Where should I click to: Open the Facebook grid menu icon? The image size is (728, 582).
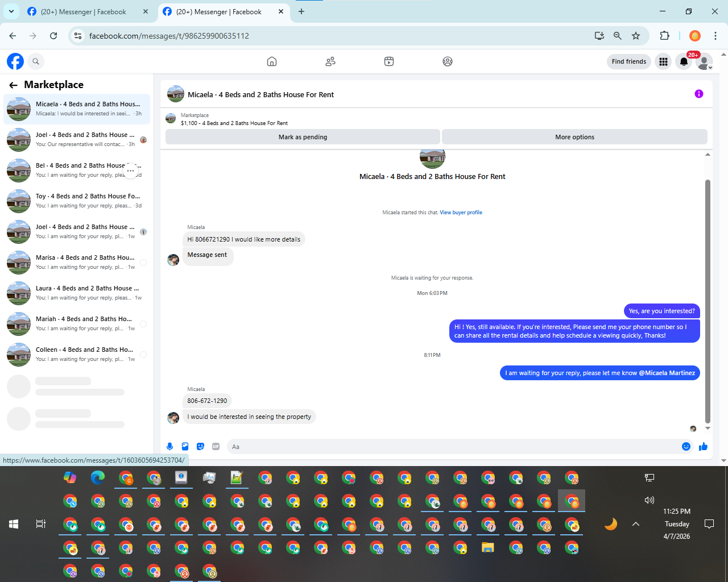click(663, 61)
